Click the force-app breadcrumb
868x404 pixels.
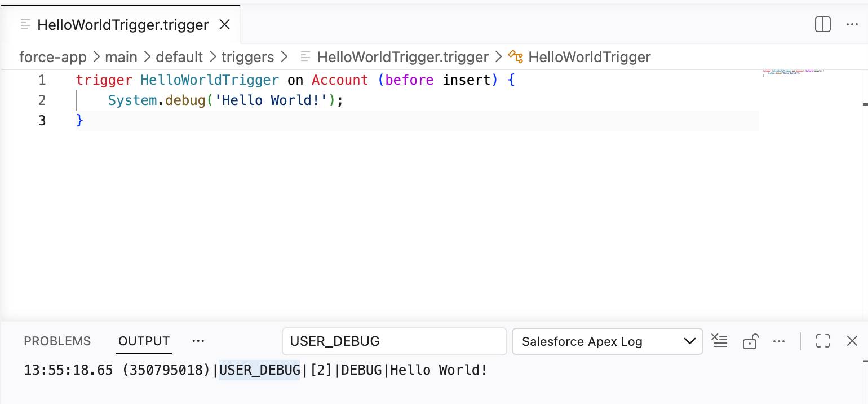[53, 57]
